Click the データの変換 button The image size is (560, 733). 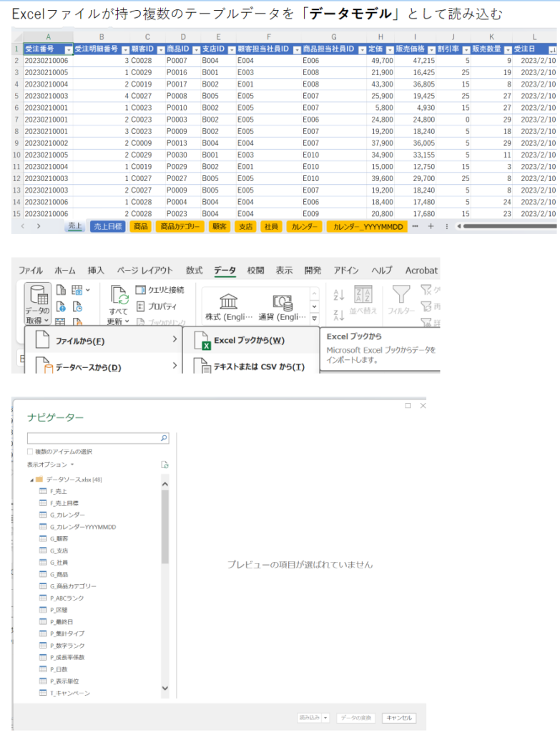(x=356, y=717)
